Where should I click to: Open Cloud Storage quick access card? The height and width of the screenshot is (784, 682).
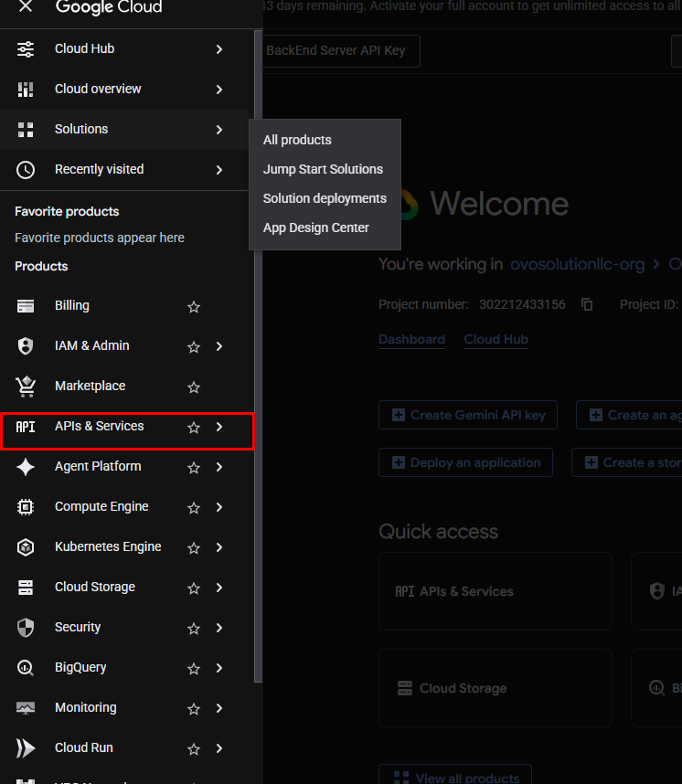(x=496, y=688)
